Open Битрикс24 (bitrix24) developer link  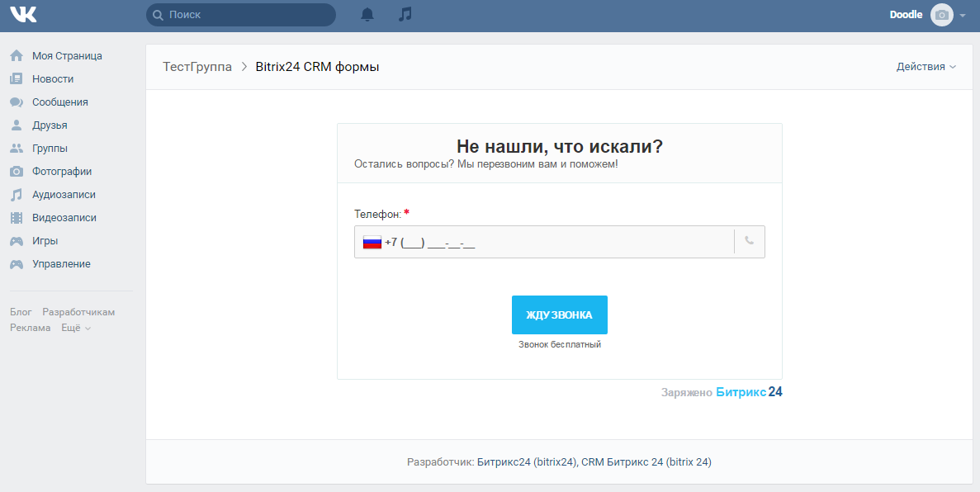526,462
